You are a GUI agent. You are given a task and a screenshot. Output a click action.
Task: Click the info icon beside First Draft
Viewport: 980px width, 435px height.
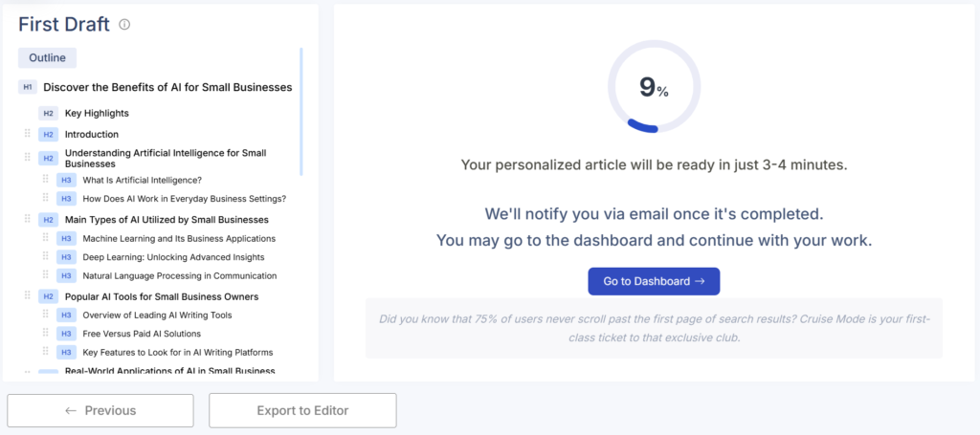click(124, 25)
